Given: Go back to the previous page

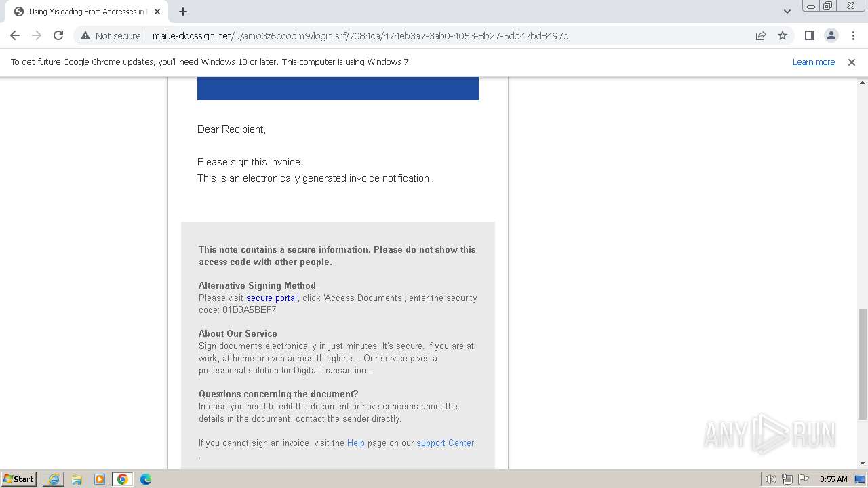Looking at the screenshot, I should (15, 35).
